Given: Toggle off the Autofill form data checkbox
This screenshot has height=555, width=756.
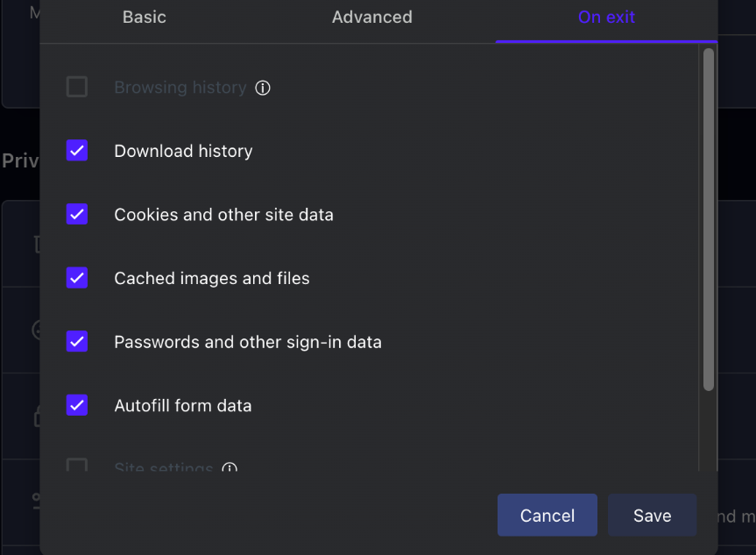Looking at the screenshot, I should [x=77, y=405].
